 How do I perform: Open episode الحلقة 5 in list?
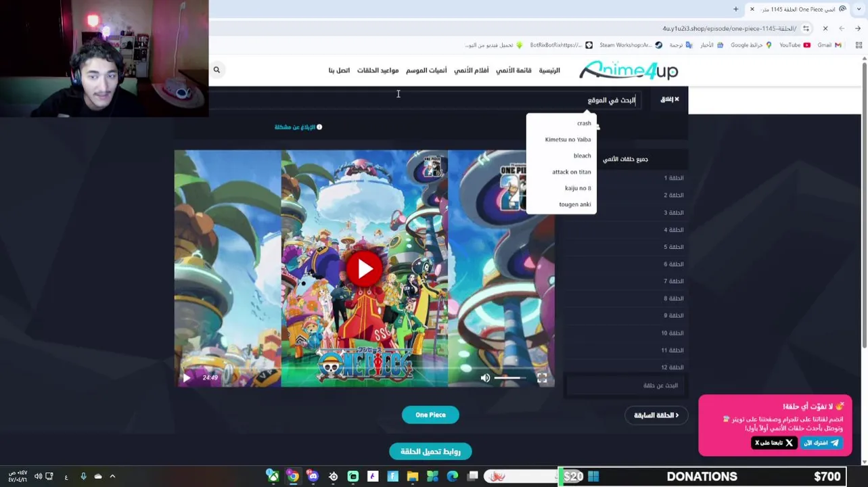(x=673, y=247)
